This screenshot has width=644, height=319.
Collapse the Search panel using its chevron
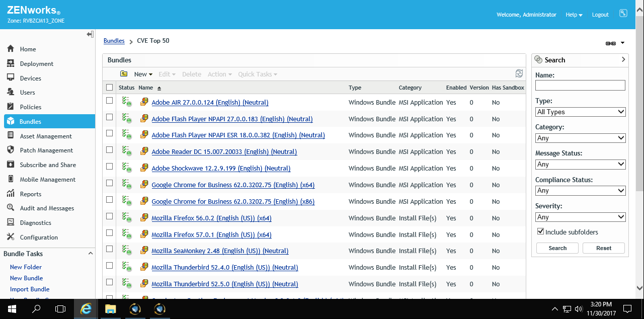[623, 59]
